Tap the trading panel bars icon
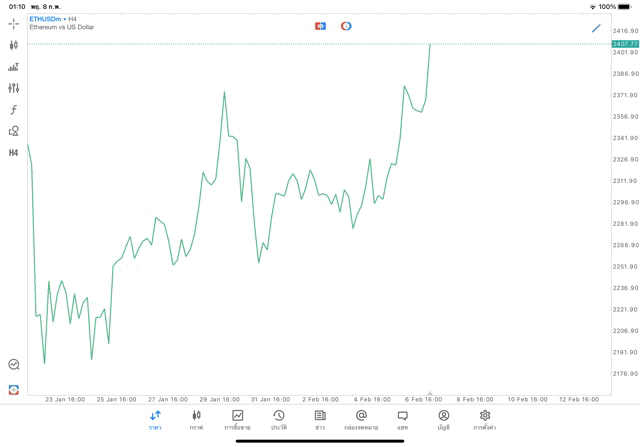Viewport: 640px width, 447px height. coord(13,67)
